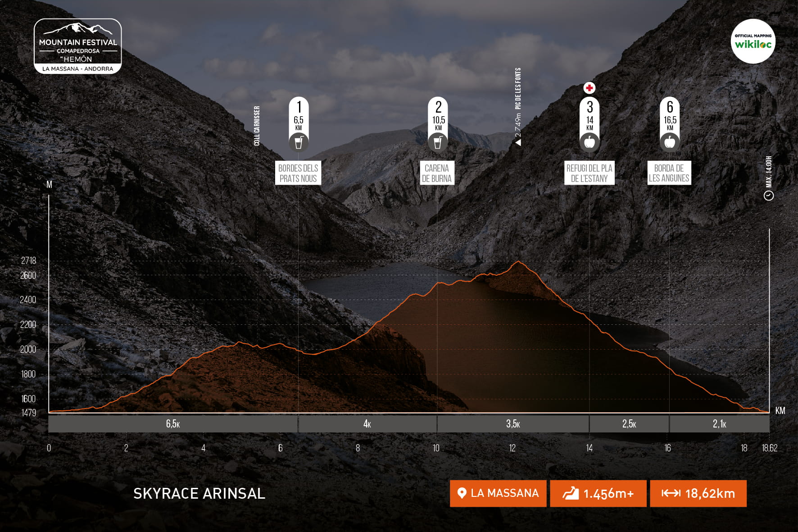Click the Borda de les Agunes label
The height and width of the screenshot is (532, 798).
pos(669,173)
